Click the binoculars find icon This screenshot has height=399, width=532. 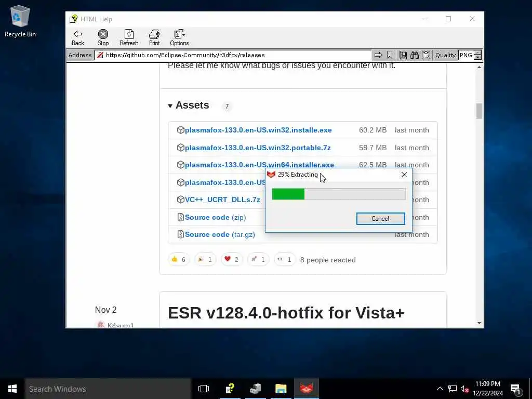[414, 55]
